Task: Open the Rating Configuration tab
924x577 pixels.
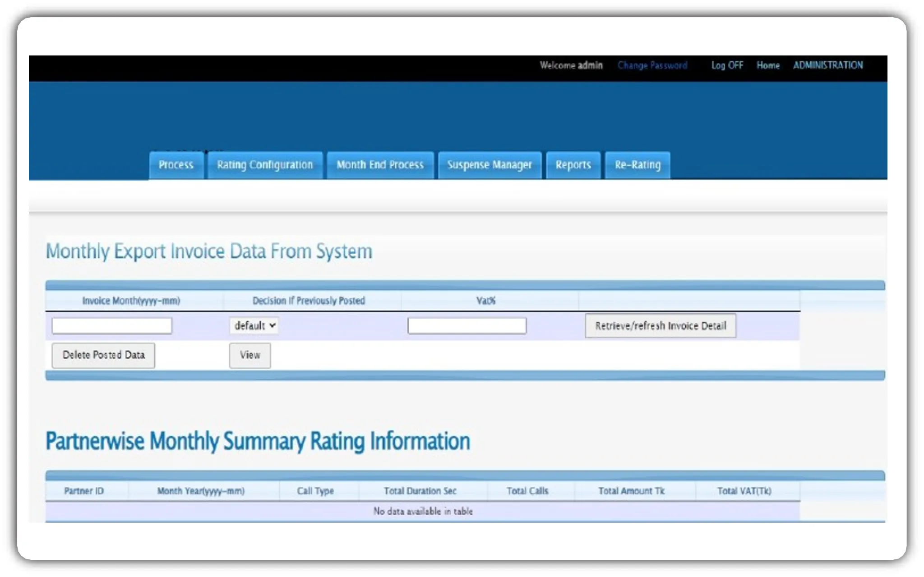Action: [265, 165]
